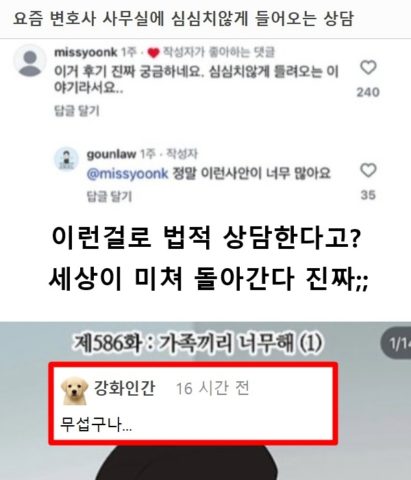Image resolution: width=411 pixels, height=480 pixels.
Task: Open gounlaw's profile avatar
Action: click(x=67, y=159)
